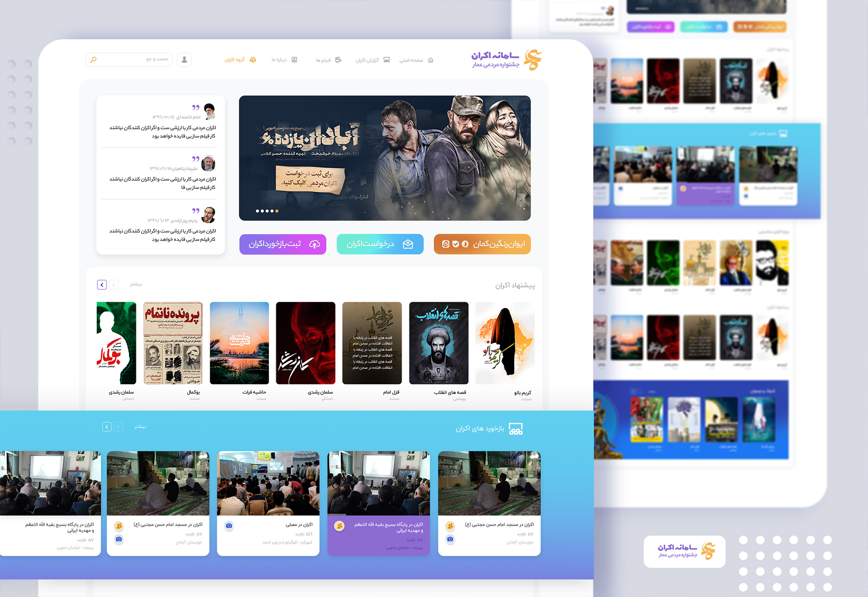Select the first white carousel dot
Viewport: 868px width, 597px height.
pos(257,211)
